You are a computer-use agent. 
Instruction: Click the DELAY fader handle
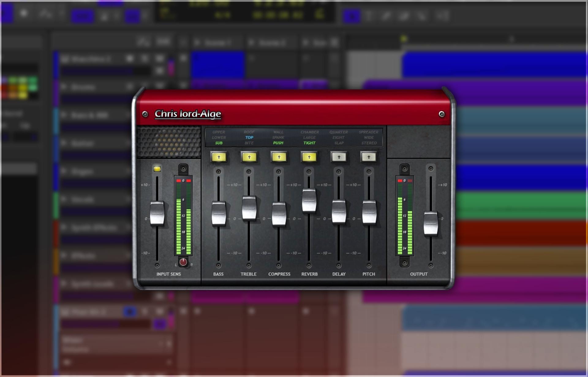(x=339, y=211)
